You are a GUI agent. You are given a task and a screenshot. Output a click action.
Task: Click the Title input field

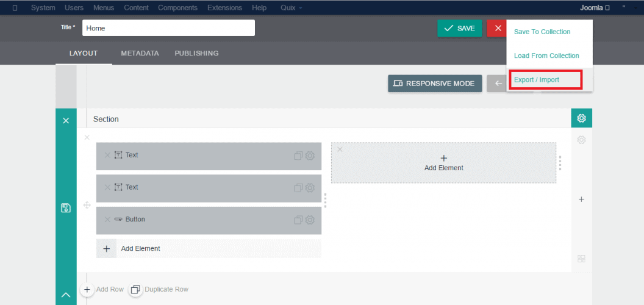coord(168,28)
